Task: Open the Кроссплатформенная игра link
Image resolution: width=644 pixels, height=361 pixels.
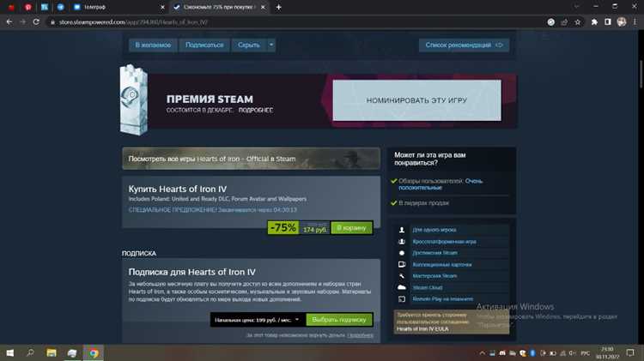Action: pos(445,242)
